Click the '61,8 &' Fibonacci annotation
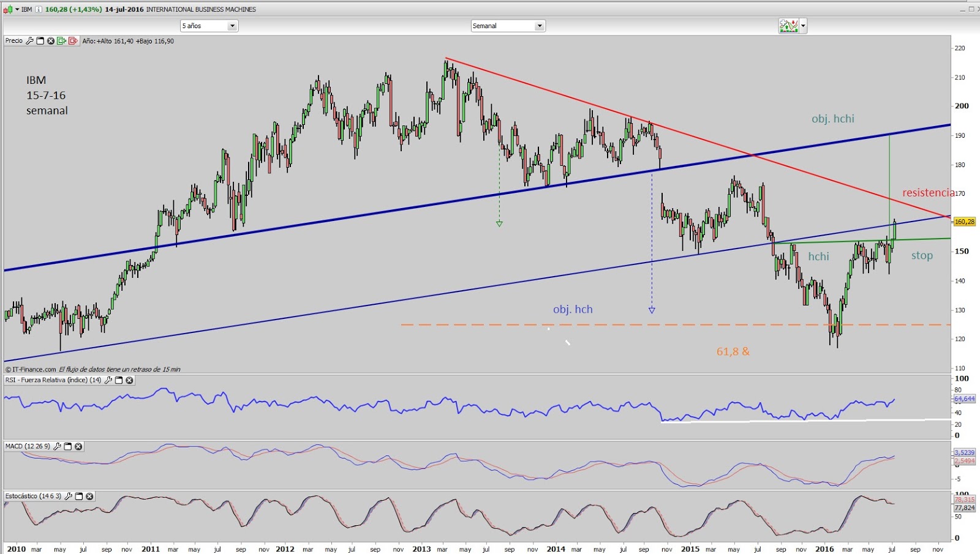Viewport: 980px width, 554px height. (x=733, y=351)
